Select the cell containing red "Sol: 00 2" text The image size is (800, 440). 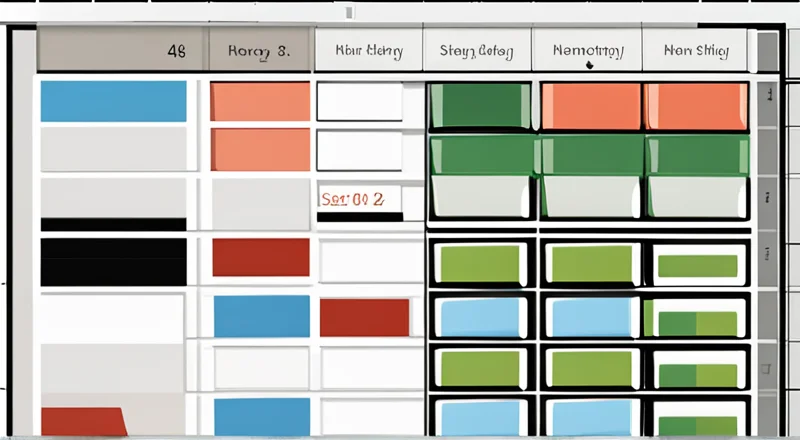(x=358, y=199)
